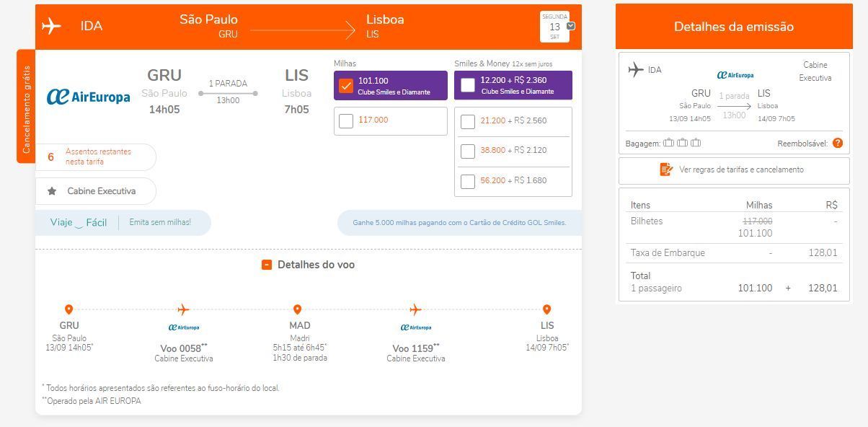Screen dimensions: 868x427
Task: Click the 6 Assentos restantes nesta tarifa badge
Action: (95, 157)
